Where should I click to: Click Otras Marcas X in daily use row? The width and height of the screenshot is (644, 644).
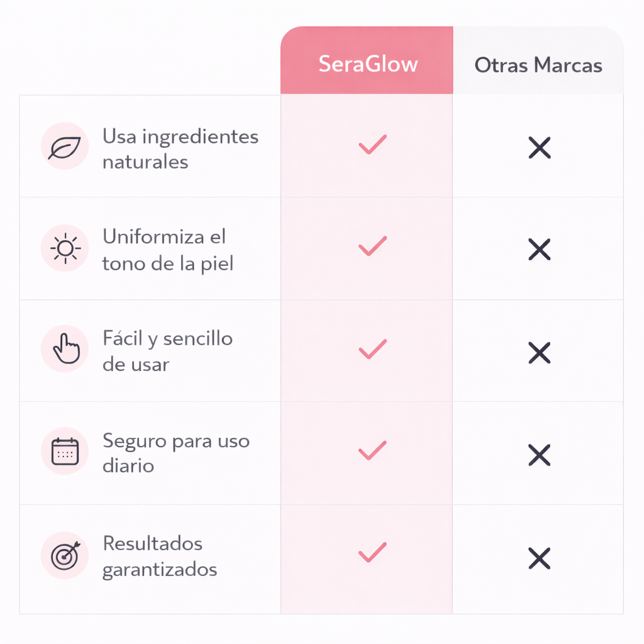point(540,455)
